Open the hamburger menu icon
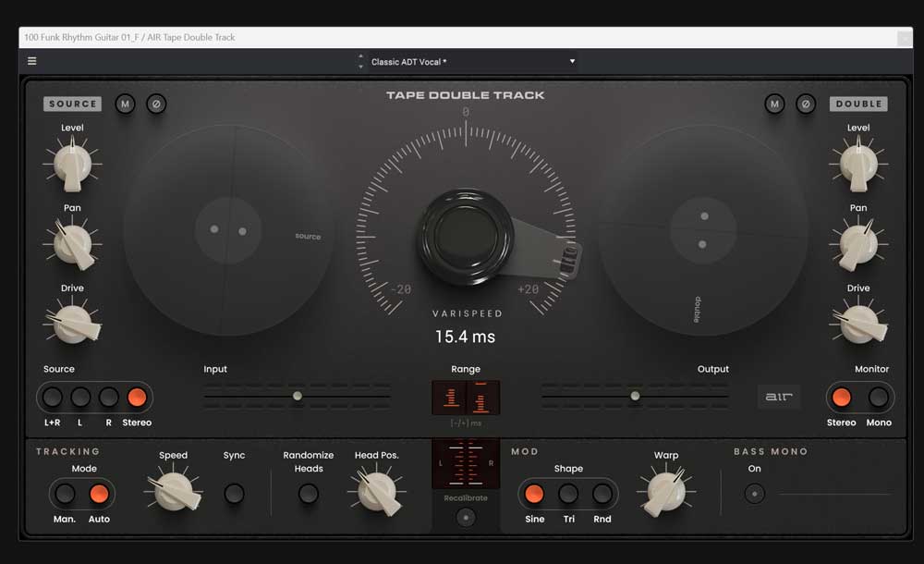The width and height of the screenshot is (924, 564). click(32, 61)
